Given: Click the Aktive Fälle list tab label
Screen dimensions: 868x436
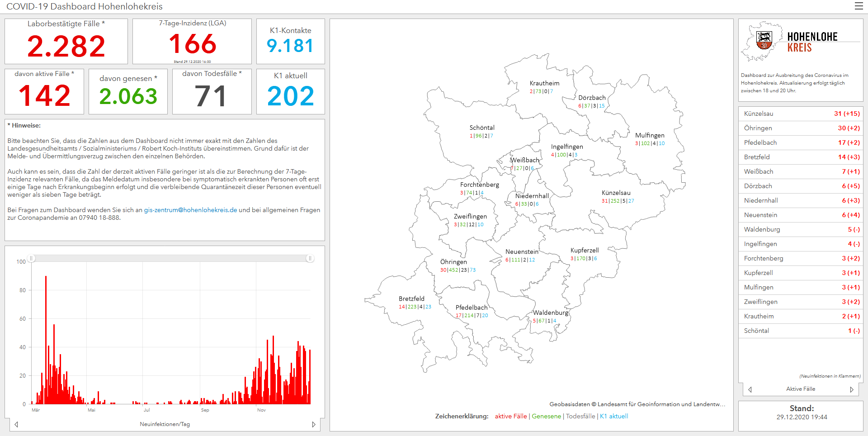Looking at the screenshot, I should click(x=800, y=389).
